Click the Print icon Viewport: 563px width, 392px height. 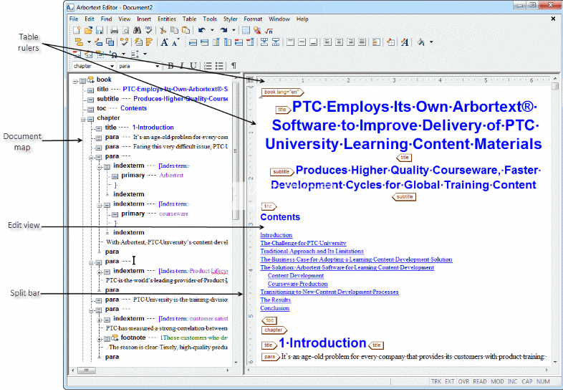pos(114,30)
